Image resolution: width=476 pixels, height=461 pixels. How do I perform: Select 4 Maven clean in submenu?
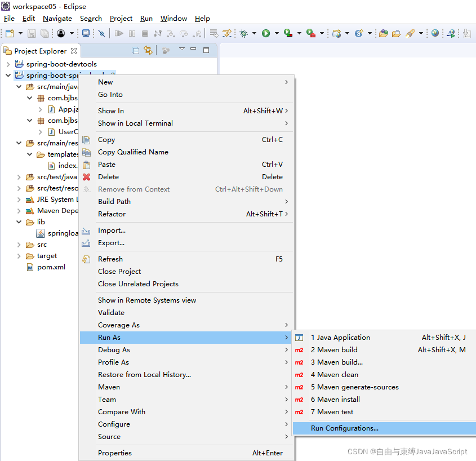tap(384, 374)
